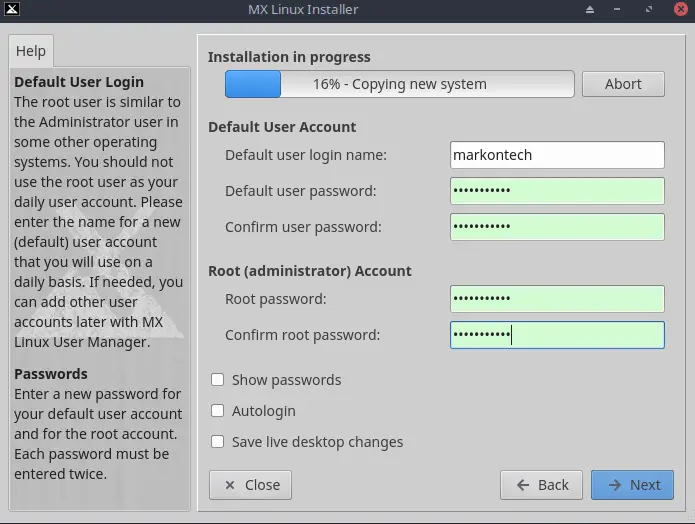This screenshot has width=695, height=524.
Task: Minimize the MX Linux Installer window
Action: pyautogui.click(x=617, y=9)
